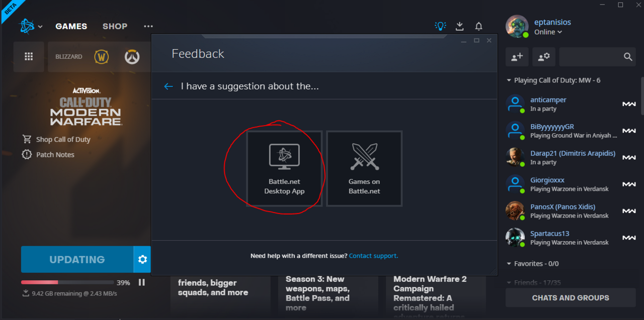Close the Feedback dialog
Image resolution: width=644 pixels, height=320 pixels.
click(489, 41)
